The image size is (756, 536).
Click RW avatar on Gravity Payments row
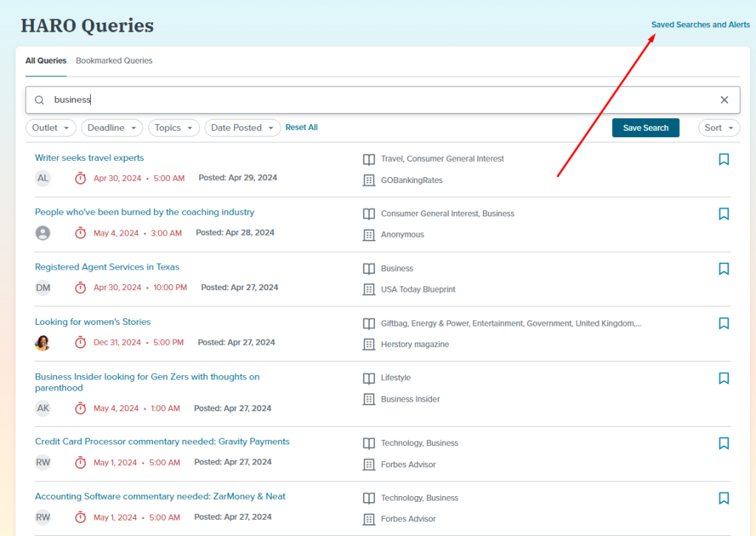[43, 462]
